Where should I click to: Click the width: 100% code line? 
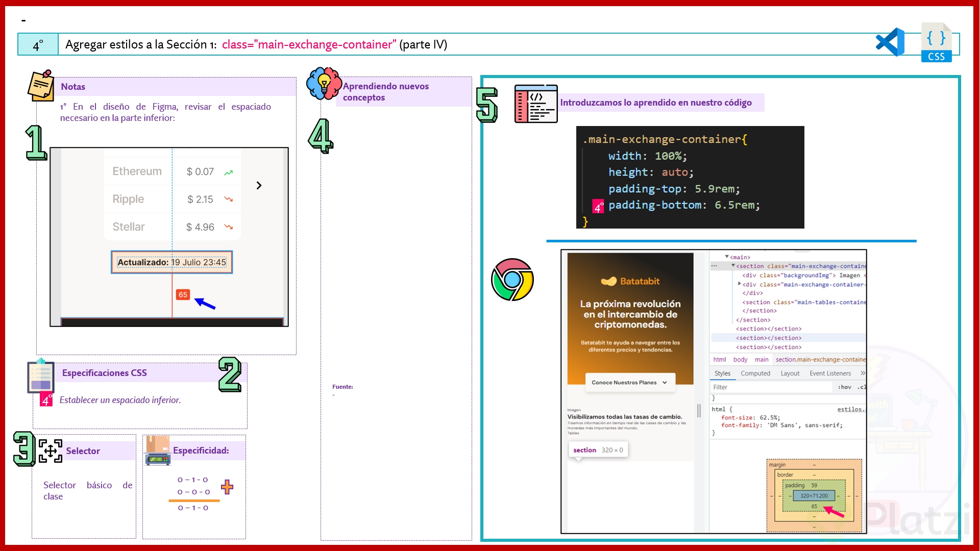click(x=647, y=156)
